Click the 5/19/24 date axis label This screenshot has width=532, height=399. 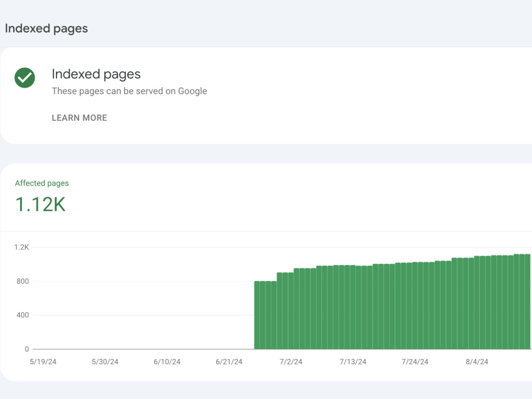43,362
